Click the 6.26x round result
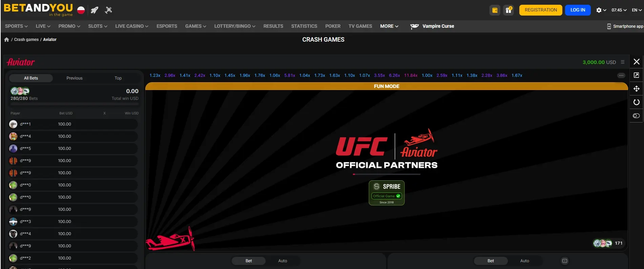The width and height of the screenshot is (644, 269). 394,75
